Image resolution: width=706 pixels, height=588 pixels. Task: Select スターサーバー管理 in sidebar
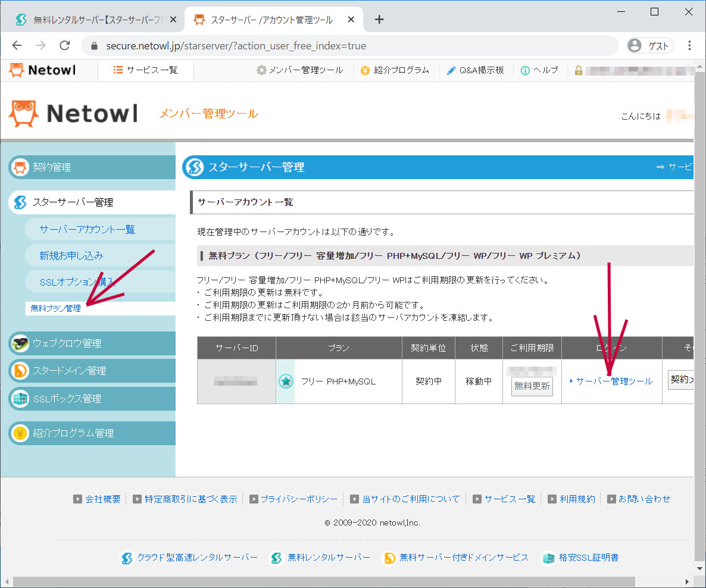92,202
